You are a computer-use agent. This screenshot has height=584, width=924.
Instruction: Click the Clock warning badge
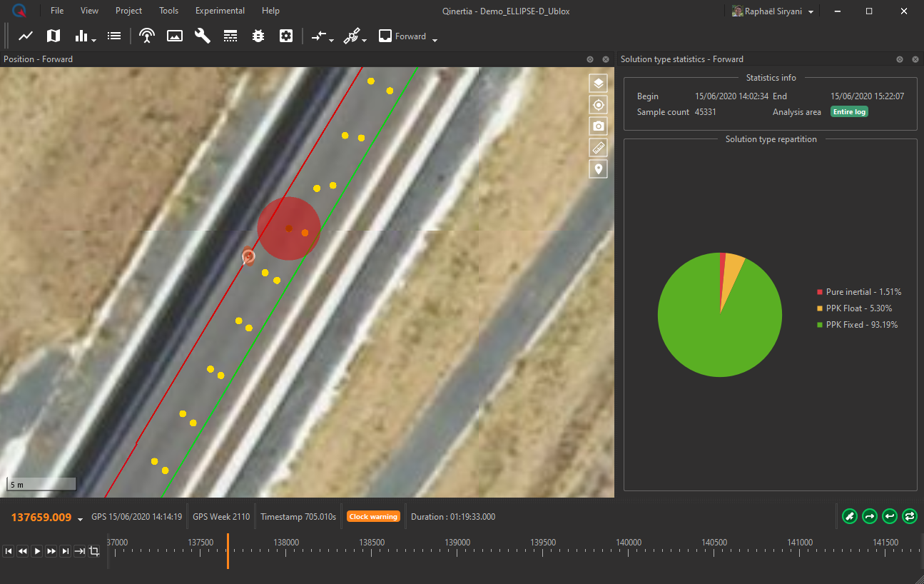coord(373,516)
